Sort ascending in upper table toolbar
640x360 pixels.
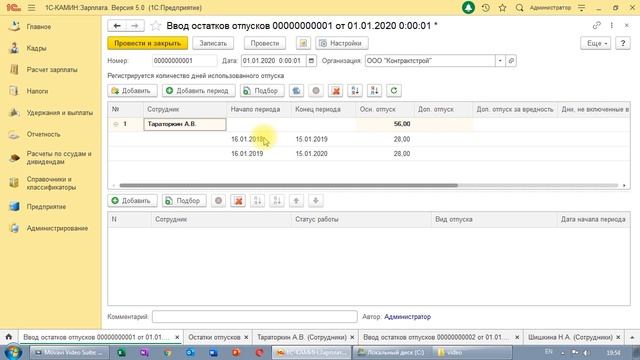pyautogui.click(x=355, y=91)
